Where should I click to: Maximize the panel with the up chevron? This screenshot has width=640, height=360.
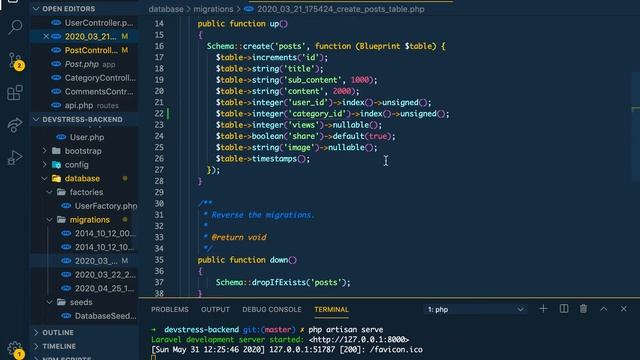(603, 309)
